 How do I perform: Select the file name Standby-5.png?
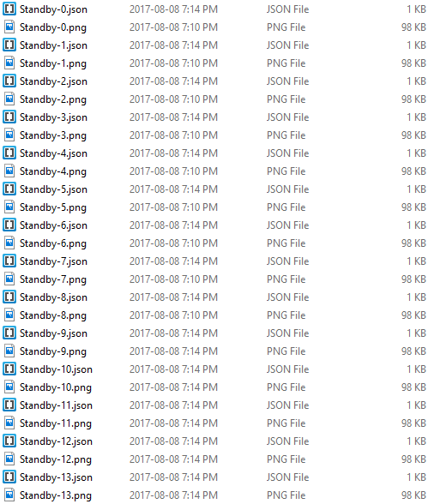53,207
